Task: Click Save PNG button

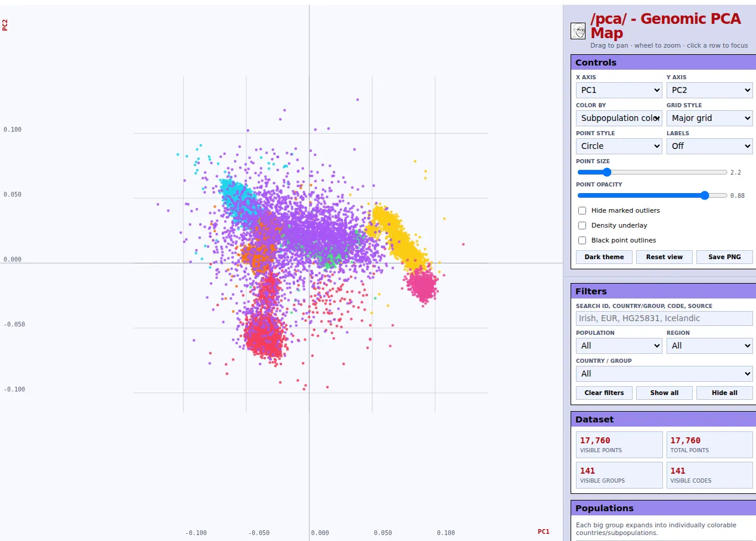Action: tap(724, 257)
